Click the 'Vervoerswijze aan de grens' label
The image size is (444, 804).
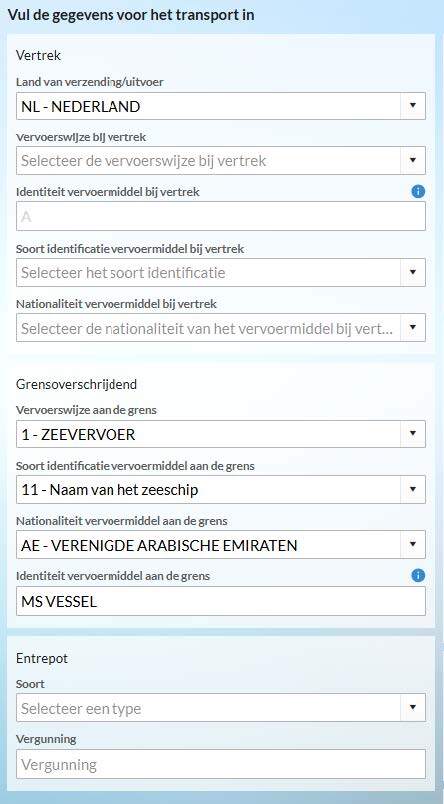[x=86, y=410]
